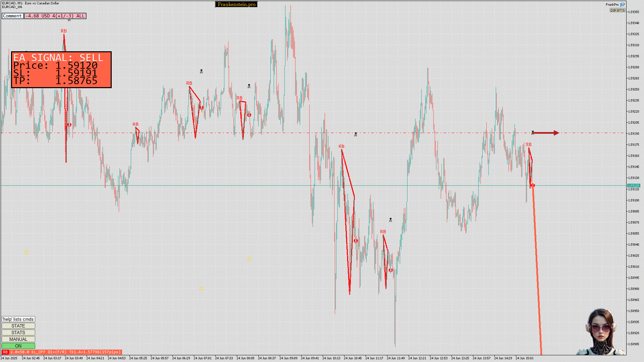This screenshot has height=362, width=644.
Task: Click the FrankPro graduation cap icon
Action: (x=623, y=5)
